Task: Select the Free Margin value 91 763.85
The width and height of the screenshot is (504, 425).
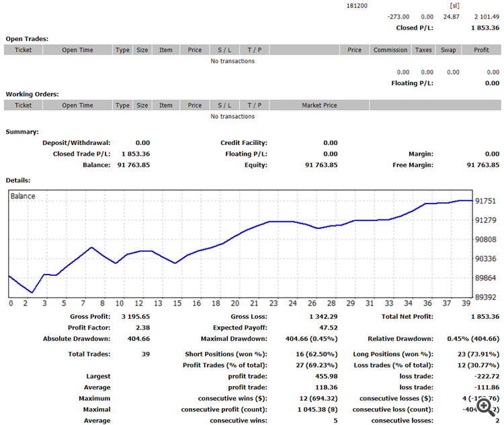Action: pos(482,165)
